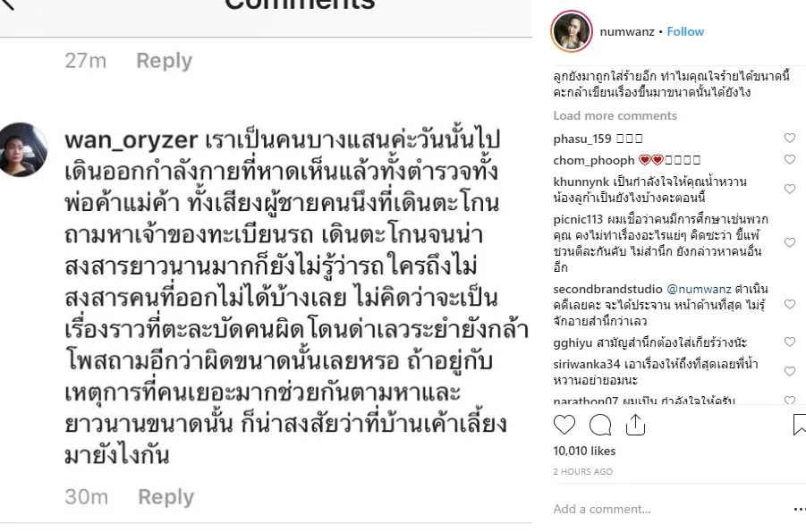Open numwanz profile picture
The image size is (806, 532).
pyautogui.click(x=571, y=31)
